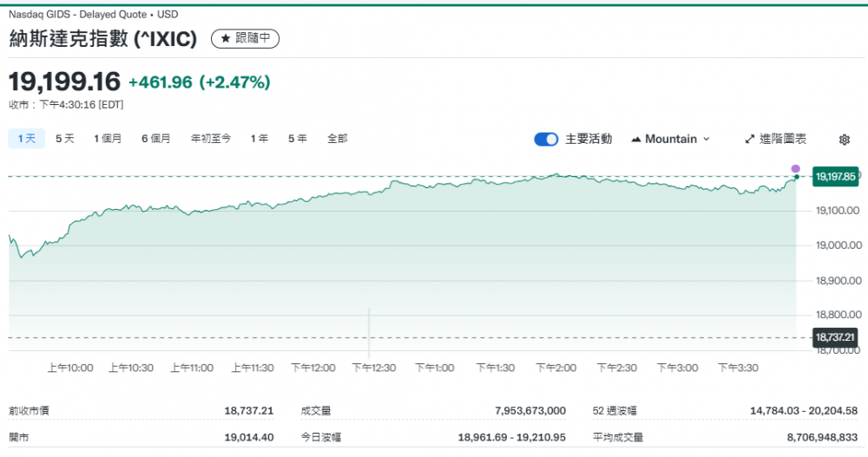
Task: Click the green 19,197.85 current price label
Action: [835, 177]
